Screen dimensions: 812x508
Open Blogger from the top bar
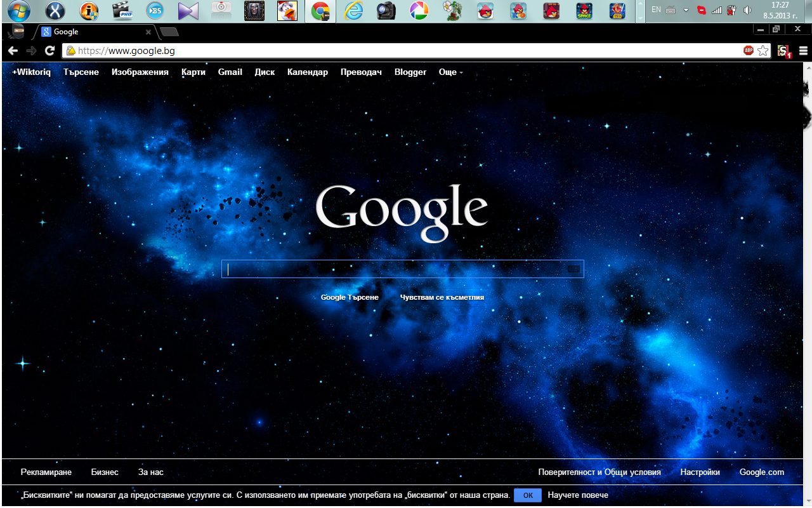(410, 72)
